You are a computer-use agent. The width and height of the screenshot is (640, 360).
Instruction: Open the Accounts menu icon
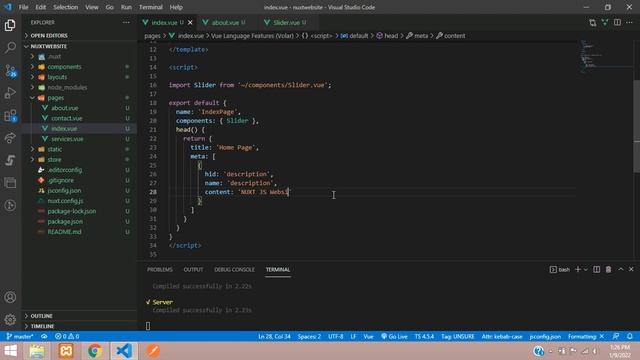pos(10,297)
